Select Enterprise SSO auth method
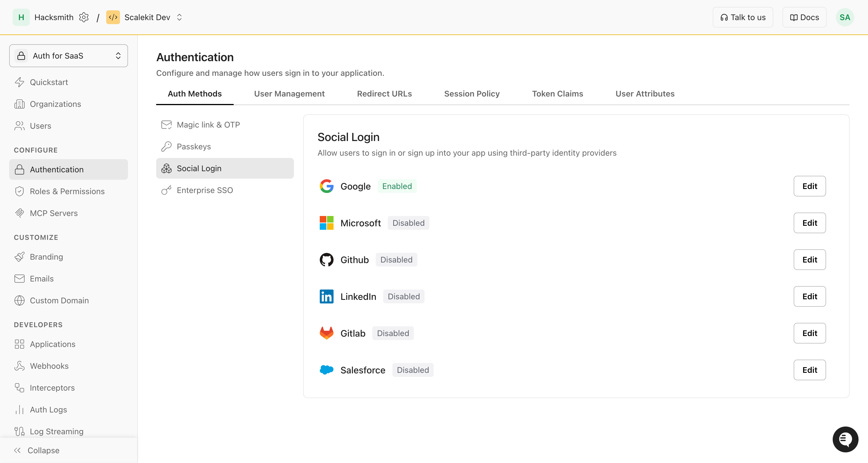 [225, 190]
